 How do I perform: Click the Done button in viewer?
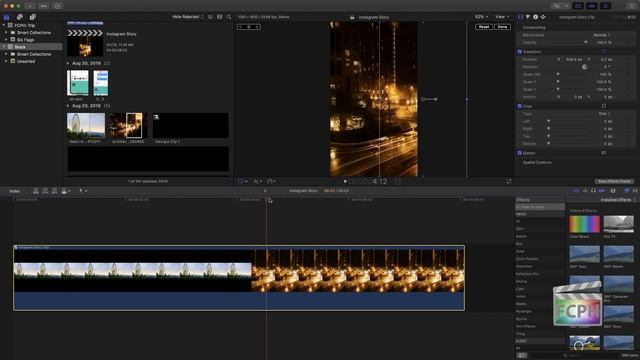click(502, 27)
